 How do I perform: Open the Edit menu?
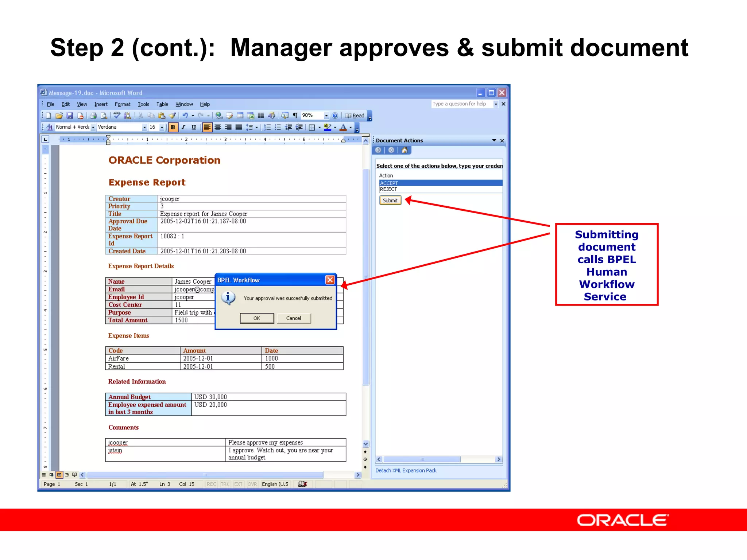pyautogui.click(x=65, y=104)
